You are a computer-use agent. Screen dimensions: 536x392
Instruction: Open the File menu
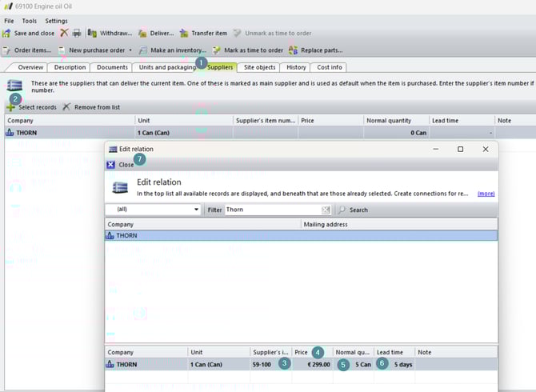(x=9, y=21)
